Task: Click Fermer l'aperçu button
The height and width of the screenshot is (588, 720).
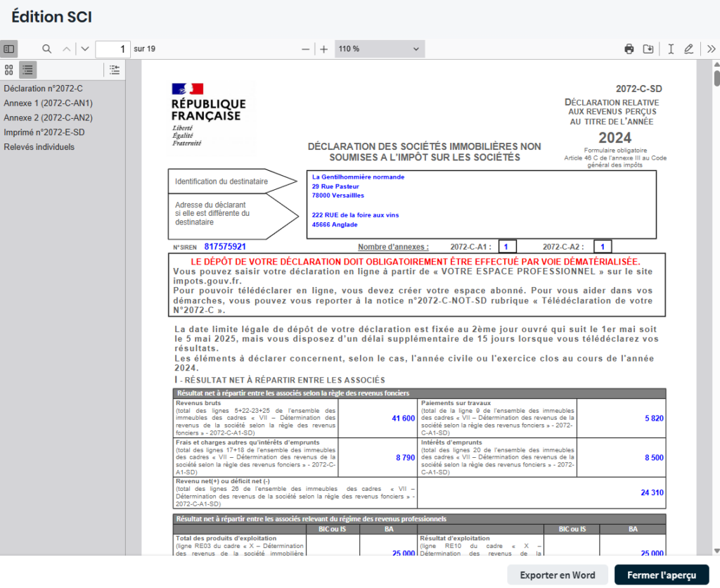Action: [662, 575]
